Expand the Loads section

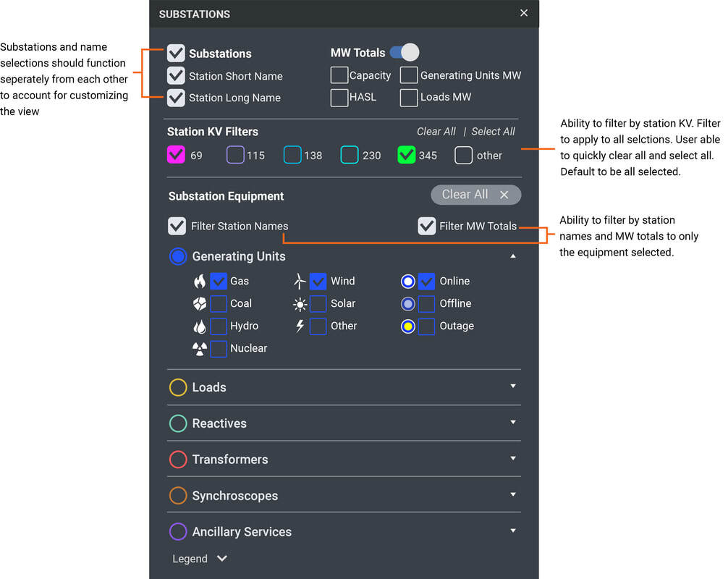tap(512, 386)
